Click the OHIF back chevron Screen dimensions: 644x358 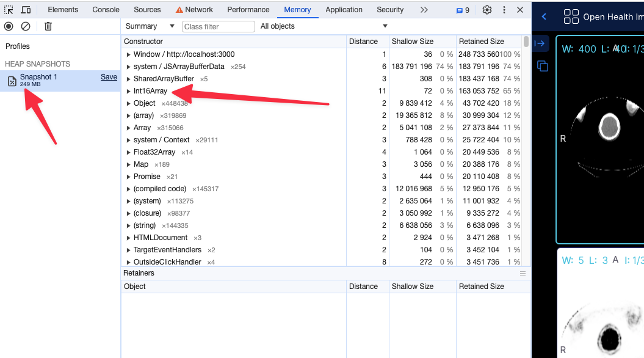click(x=544, y=17)
